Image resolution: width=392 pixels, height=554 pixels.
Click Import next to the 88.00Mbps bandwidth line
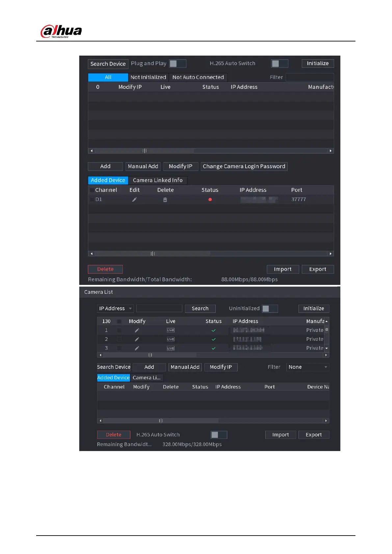(x=283, y=269)
